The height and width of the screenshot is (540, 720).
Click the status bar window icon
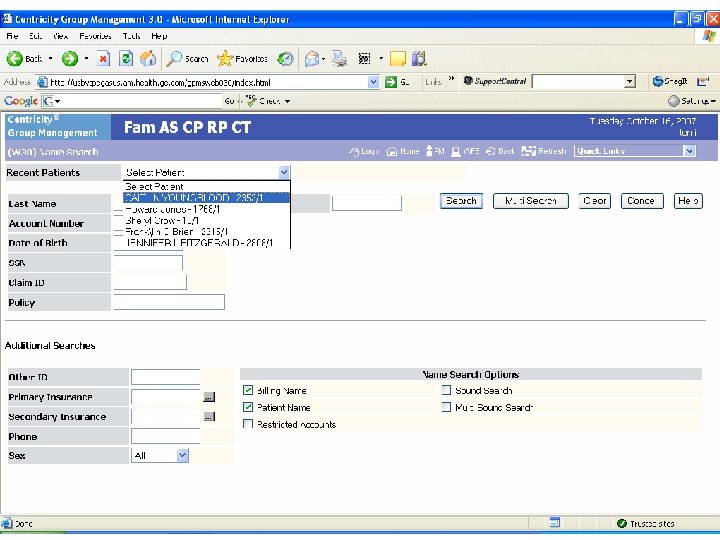[x=555, y=522]
